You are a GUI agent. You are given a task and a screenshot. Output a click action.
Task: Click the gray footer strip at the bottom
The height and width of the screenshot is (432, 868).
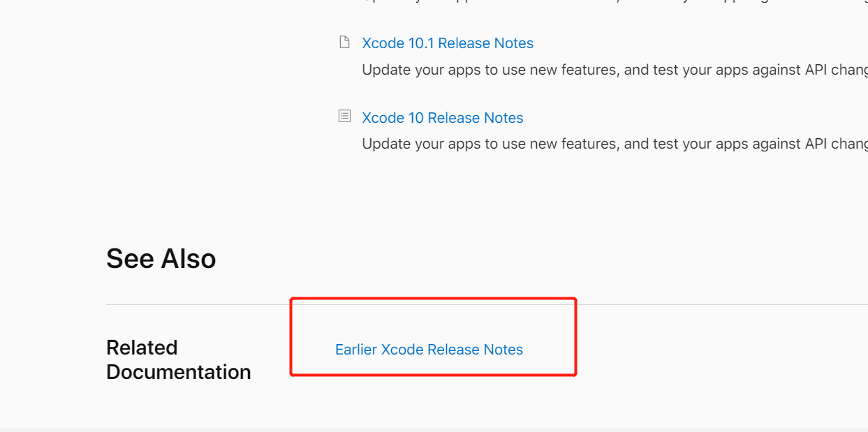(x=434, y=429)
